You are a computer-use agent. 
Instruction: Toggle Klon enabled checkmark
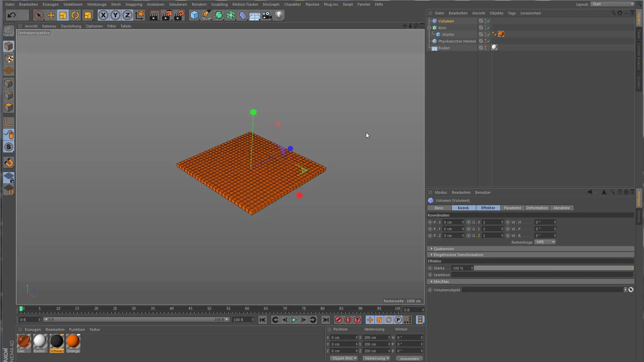pos(489,28)
